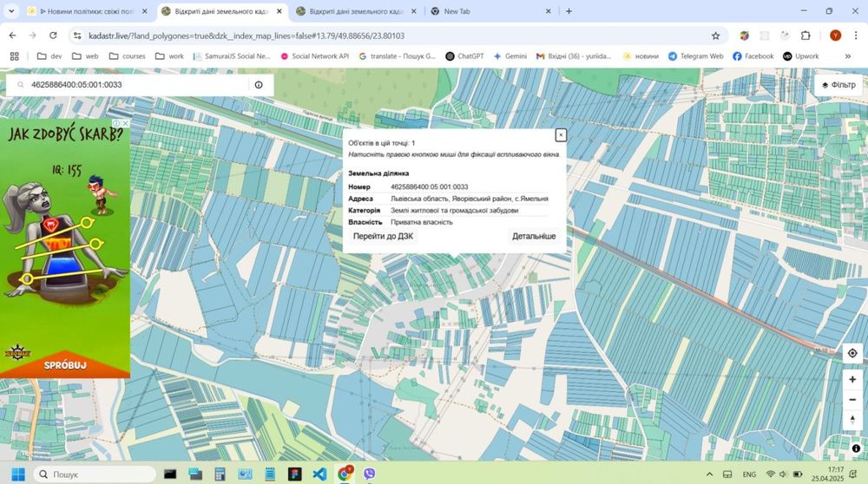Click the geolocate button on the map
The width and height of the screenshot is (868, 484).
pyautogui.click(x=852, y=353)
